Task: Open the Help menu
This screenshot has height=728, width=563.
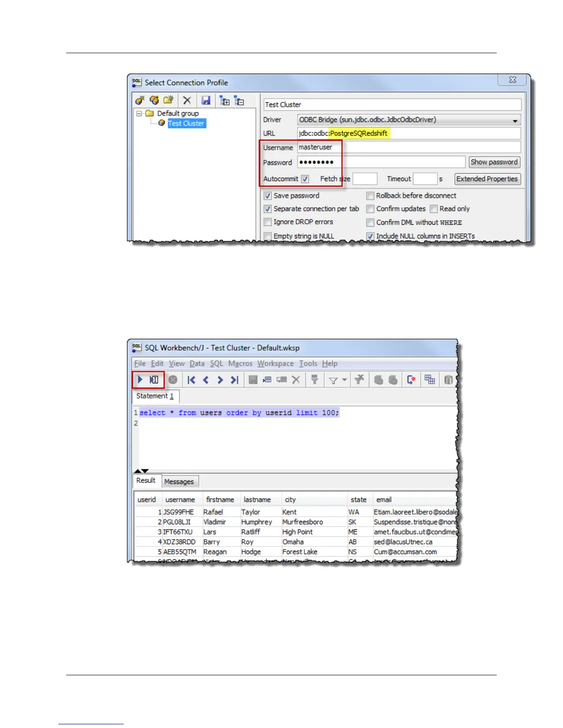Action: [330, 363]
